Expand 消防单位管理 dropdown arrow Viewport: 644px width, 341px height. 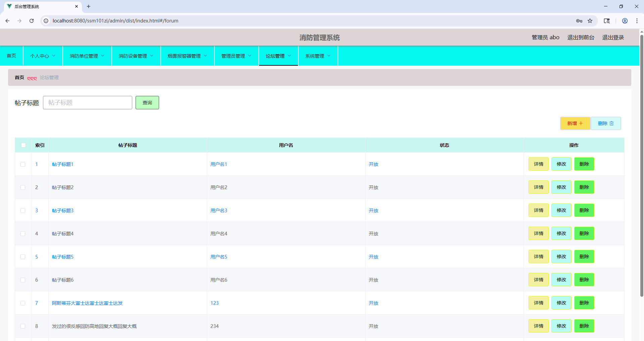103,56
